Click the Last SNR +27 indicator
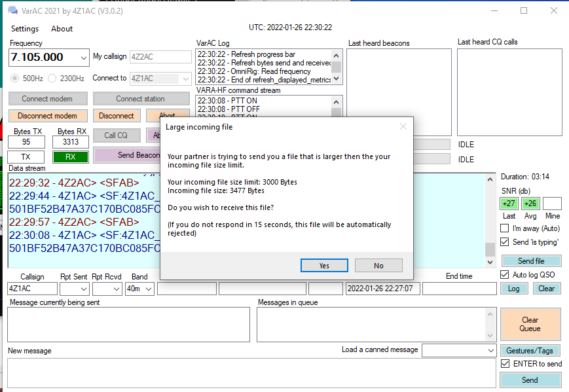 [509, 204]
